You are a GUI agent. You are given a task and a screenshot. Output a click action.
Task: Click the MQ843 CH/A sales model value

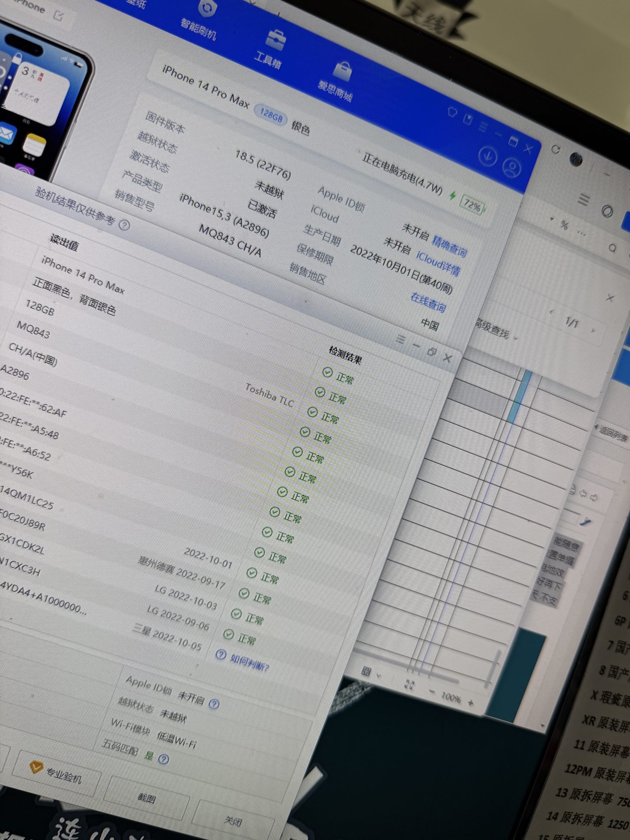230,241
